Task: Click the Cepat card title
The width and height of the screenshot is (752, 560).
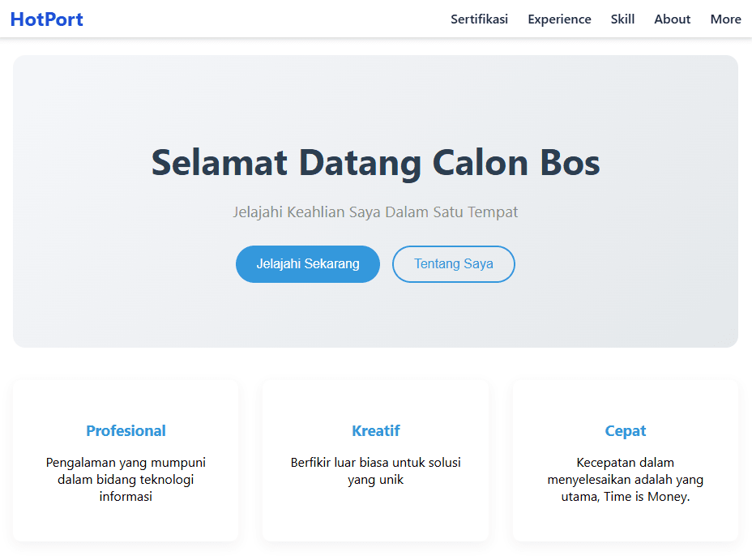Action: pyautogui.click(x=625, y=431)
